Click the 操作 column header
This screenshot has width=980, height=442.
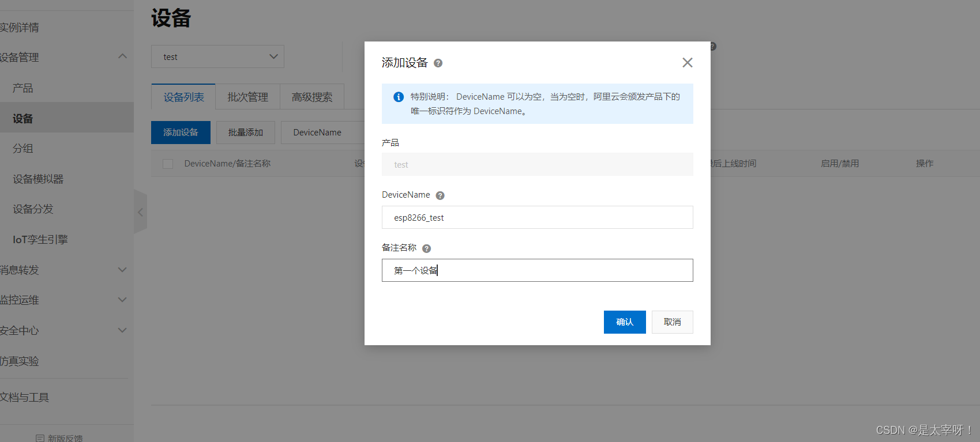925,164
